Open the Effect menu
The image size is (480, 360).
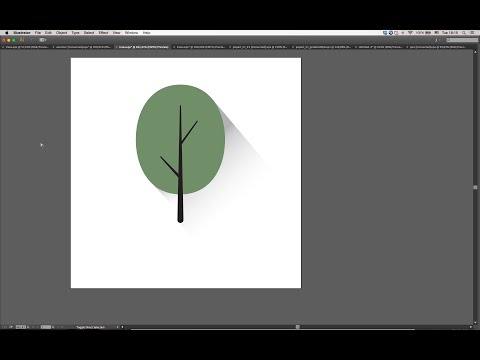point(103,33)
